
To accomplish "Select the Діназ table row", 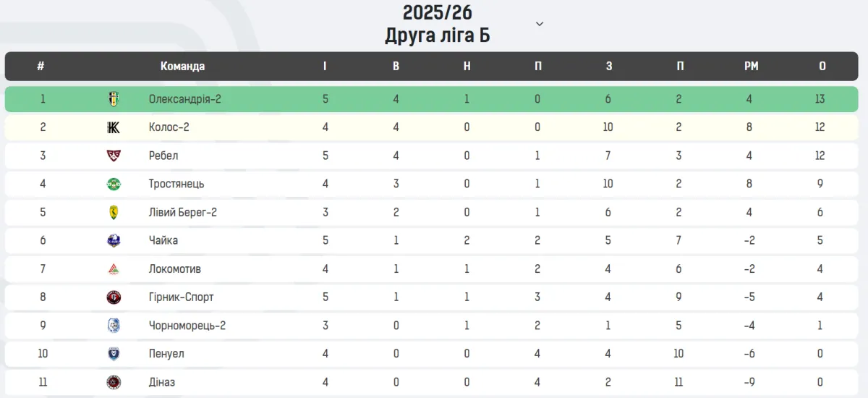I will 434,382.
